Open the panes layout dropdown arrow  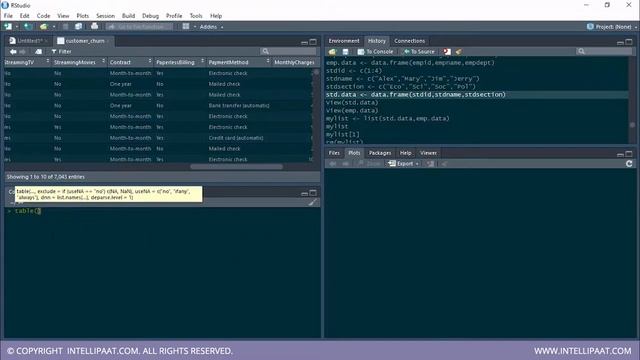(x=195, y=27)
